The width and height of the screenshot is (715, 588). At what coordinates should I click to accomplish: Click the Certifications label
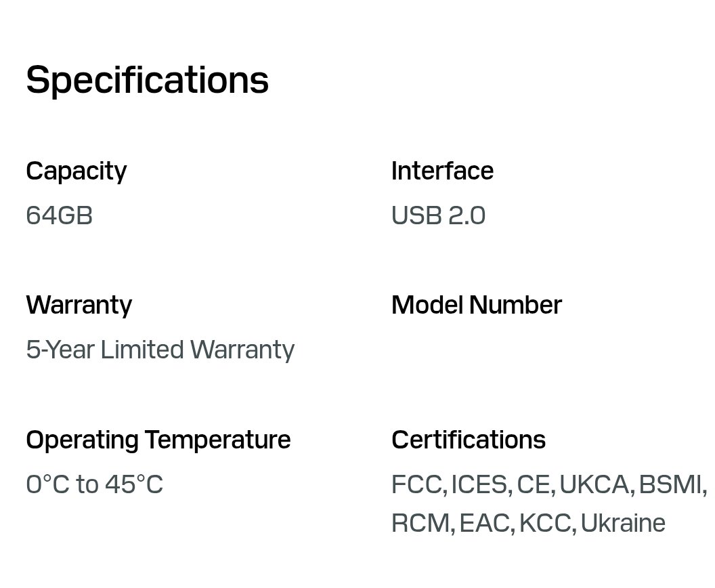468,440
